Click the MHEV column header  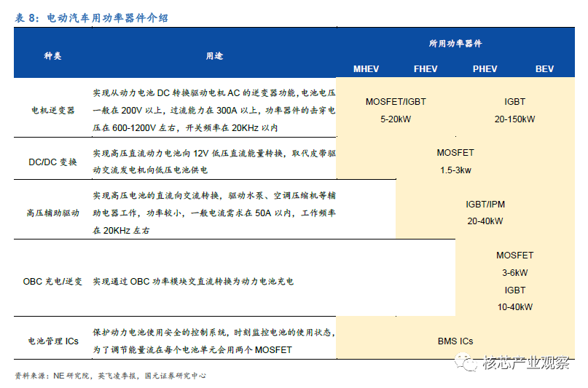tap(366, 69)
